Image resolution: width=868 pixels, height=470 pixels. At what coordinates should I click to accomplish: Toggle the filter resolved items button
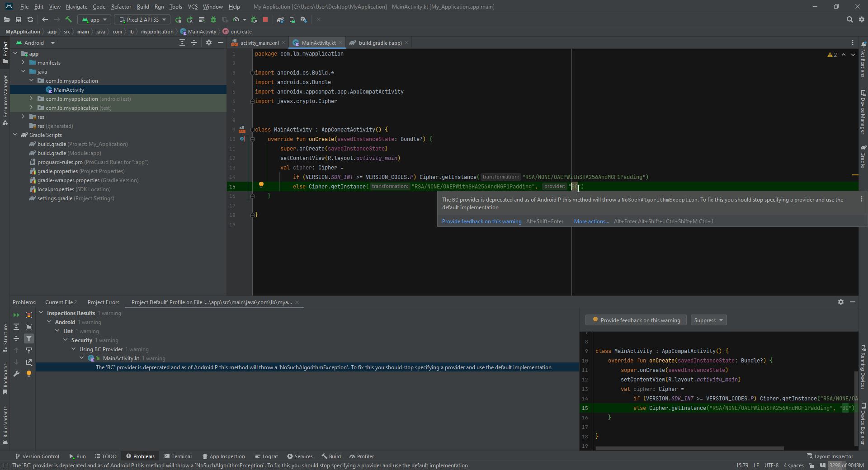29,338
